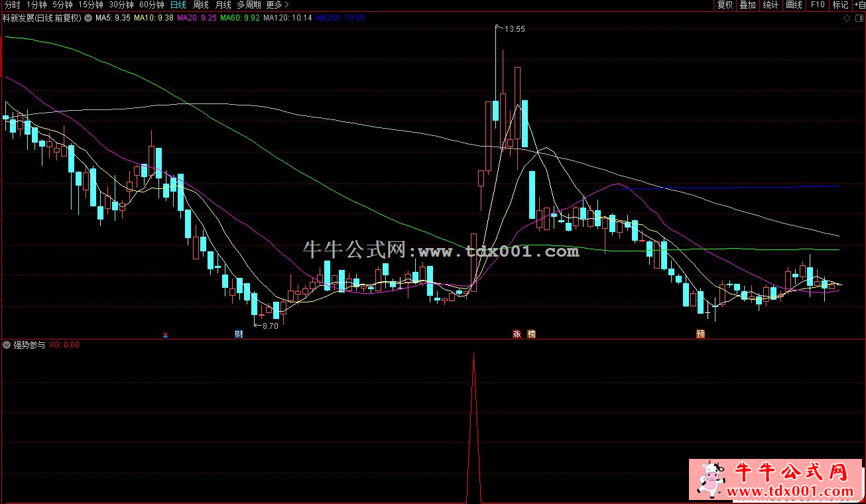Viewport: 866px width, 504px height.
Task: Click the 预 forecast marker
Action: [x=700, y=334]
